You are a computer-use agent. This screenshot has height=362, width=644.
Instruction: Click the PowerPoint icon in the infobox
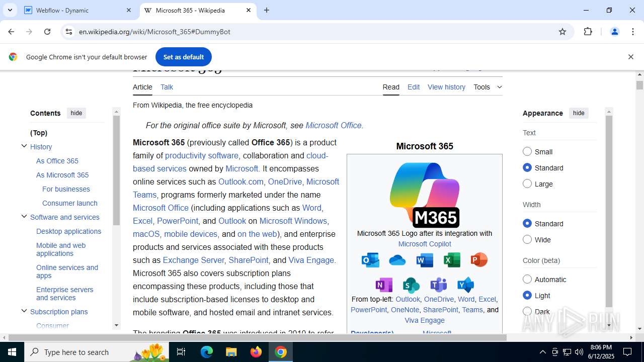point(479,260)
